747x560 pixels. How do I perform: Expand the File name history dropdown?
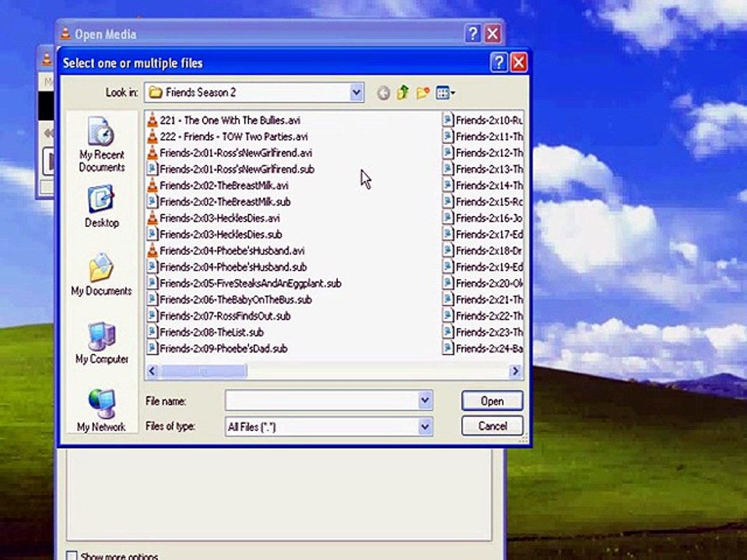425,401
